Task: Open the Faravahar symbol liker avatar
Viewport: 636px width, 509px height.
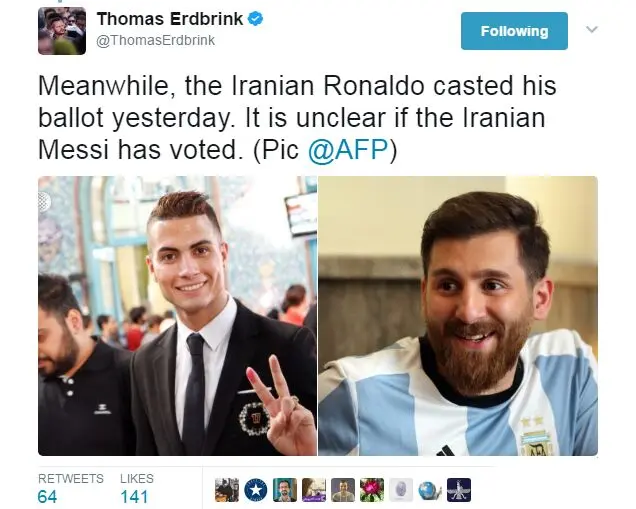Action: 459,490
